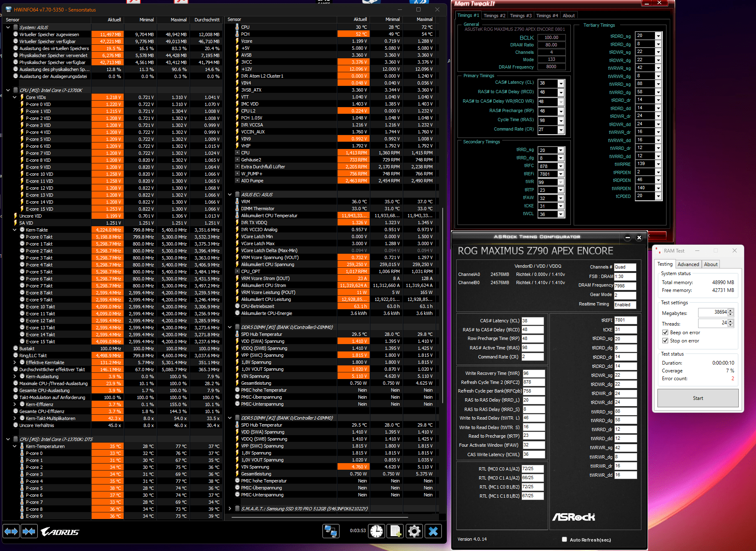The image size is (756, 551).
Task: Click the tREFI value field in Timing Configurator
Action: (625, 320)
